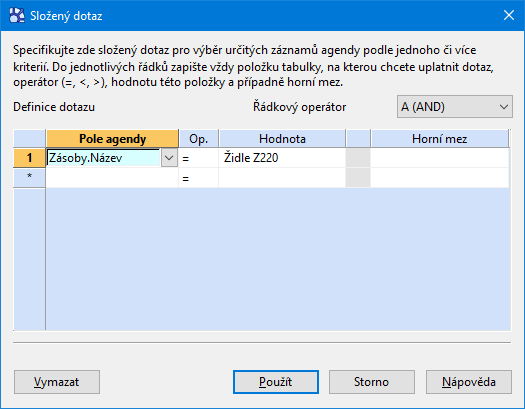Click the Storno button
The image size is (525, 409).
point(372,382)
